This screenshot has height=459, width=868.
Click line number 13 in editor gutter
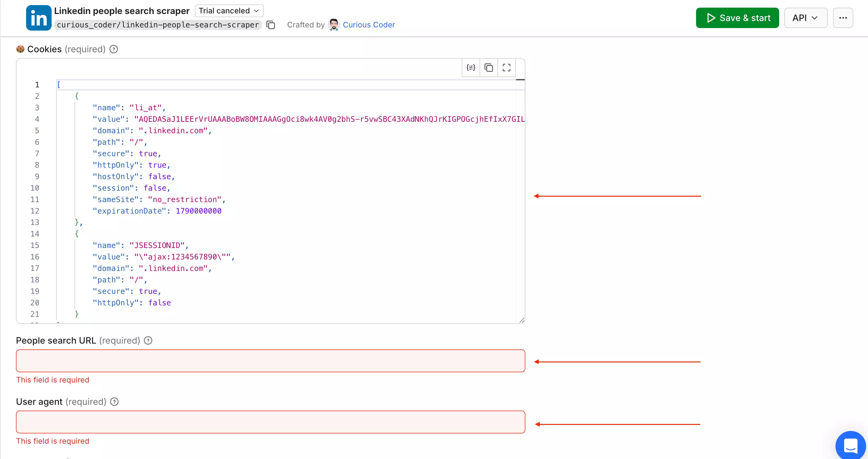point(35,222)
